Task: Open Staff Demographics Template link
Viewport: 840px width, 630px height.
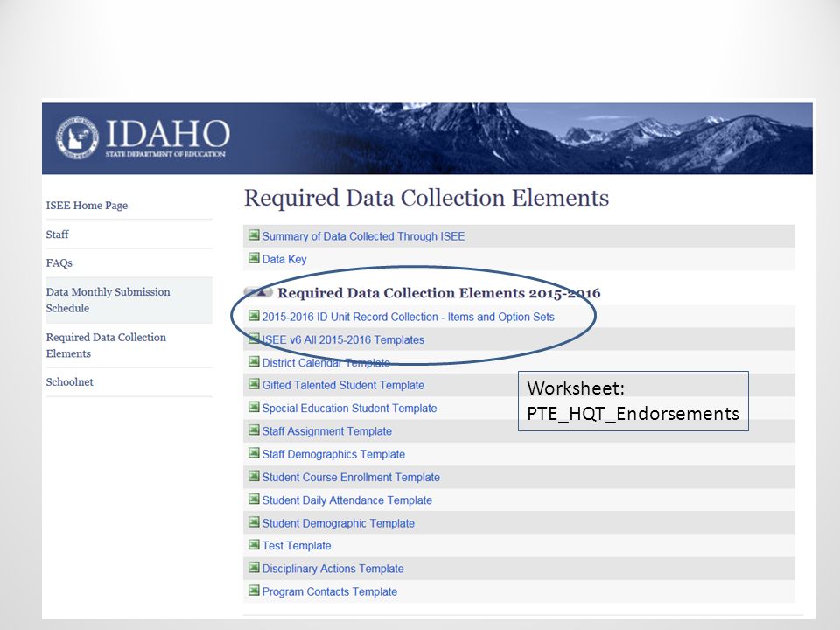Action: pyautogui.click(x=333, y=454)
